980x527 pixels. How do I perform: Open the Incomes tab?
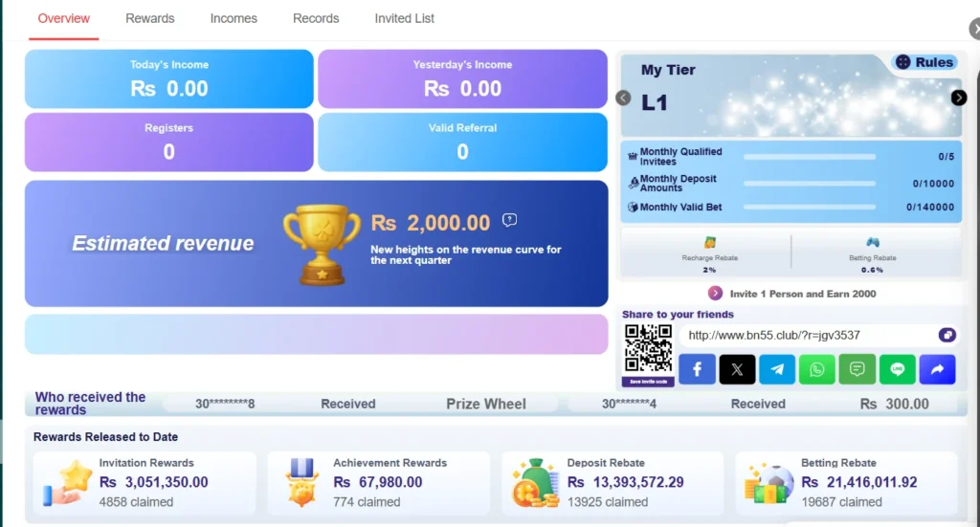[234, 19]
